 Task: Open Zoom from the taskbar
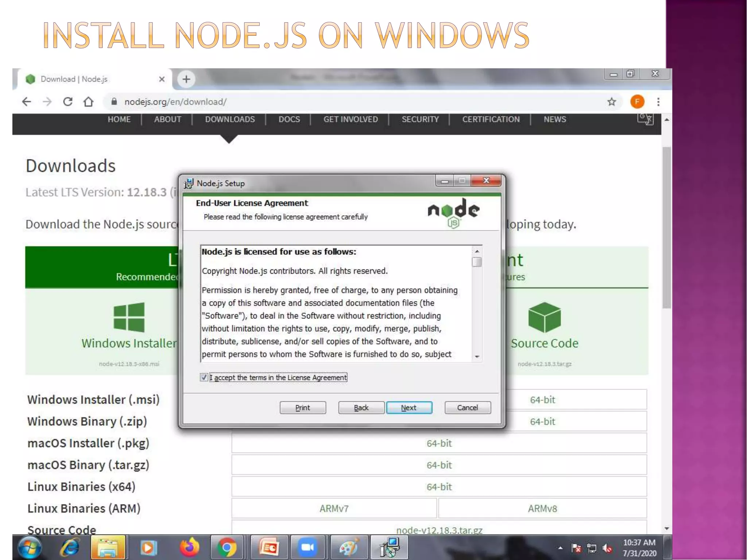[x=307, y=548]
